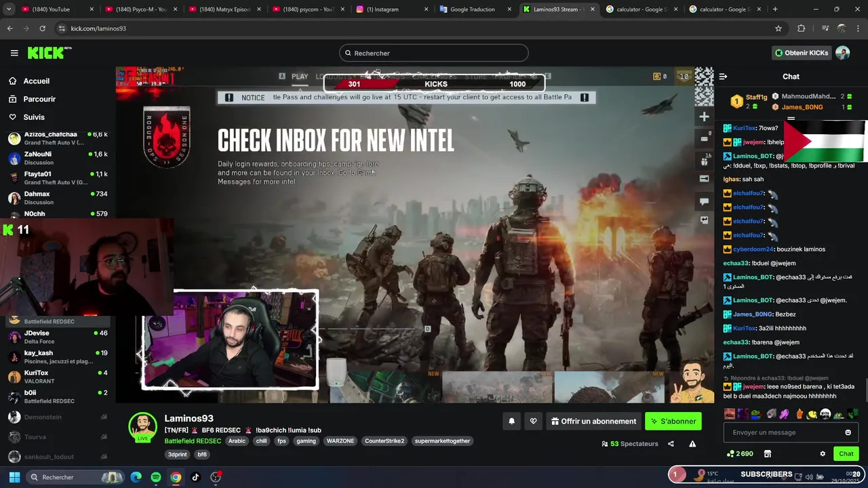Collapse the chat panel with arrow icon
This screenshot has width=868, height=488.
coord(723,77)
